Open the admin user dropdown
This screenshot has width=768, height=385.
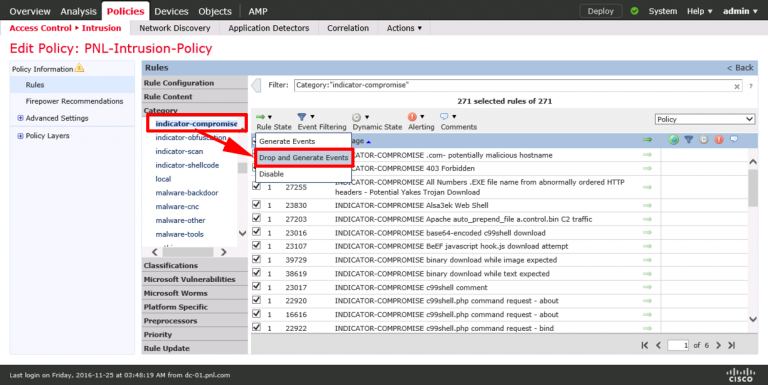(x=740, y=11)
